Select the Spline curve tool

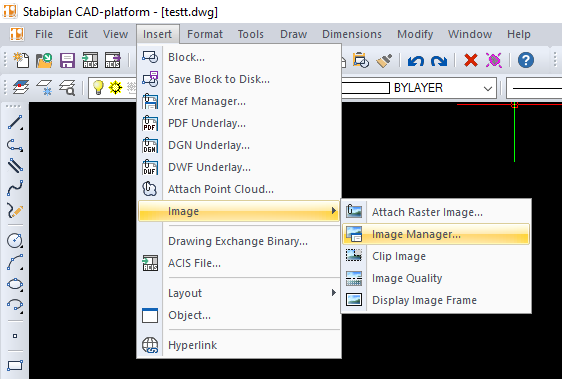15,188
